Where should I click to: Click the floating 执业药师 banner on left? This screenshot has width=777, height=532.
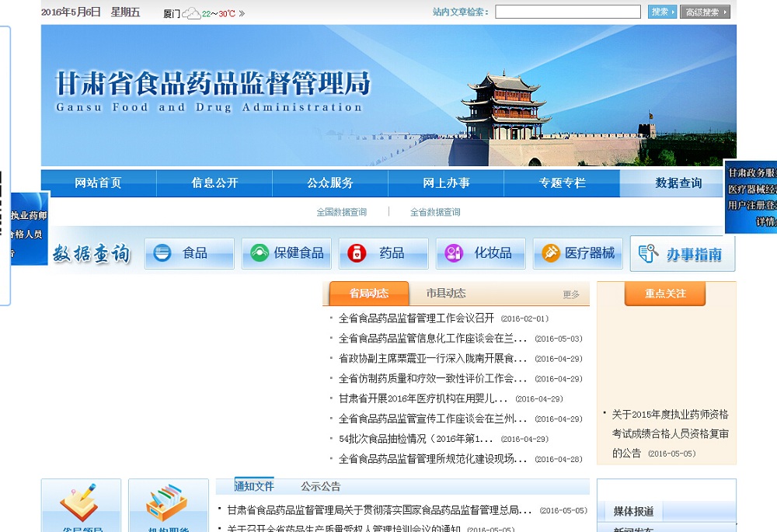point(30,228)
